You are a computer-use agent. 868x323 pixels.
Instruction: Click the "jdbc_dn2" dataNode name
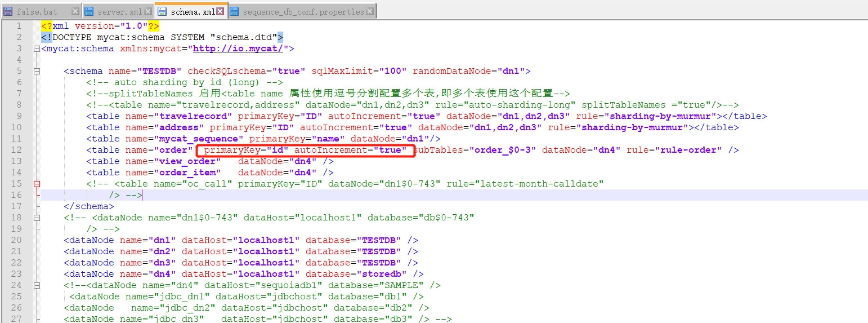pos(187,308)
